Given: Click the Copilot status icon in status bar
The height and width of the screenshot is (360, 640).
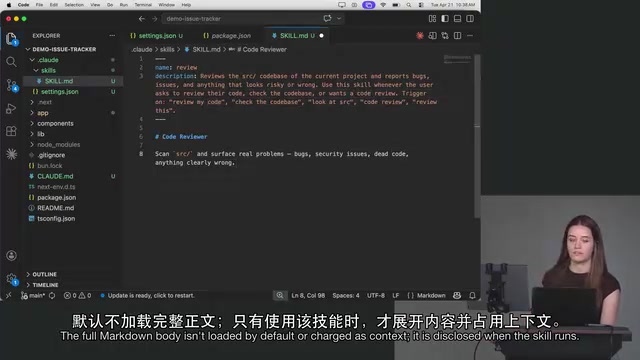Looking at the screenshot, I should (x=457, y=296).
